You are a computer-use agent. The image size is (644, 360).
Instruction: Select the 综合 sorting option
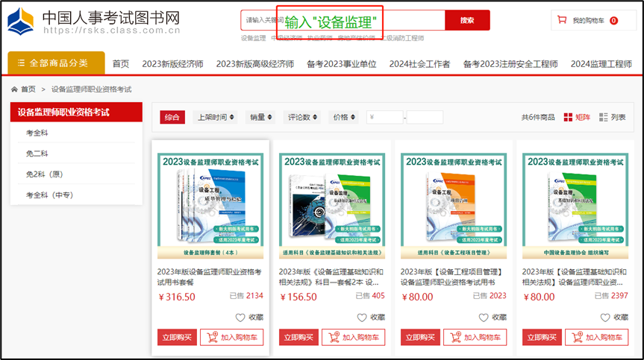coord(172,117)
